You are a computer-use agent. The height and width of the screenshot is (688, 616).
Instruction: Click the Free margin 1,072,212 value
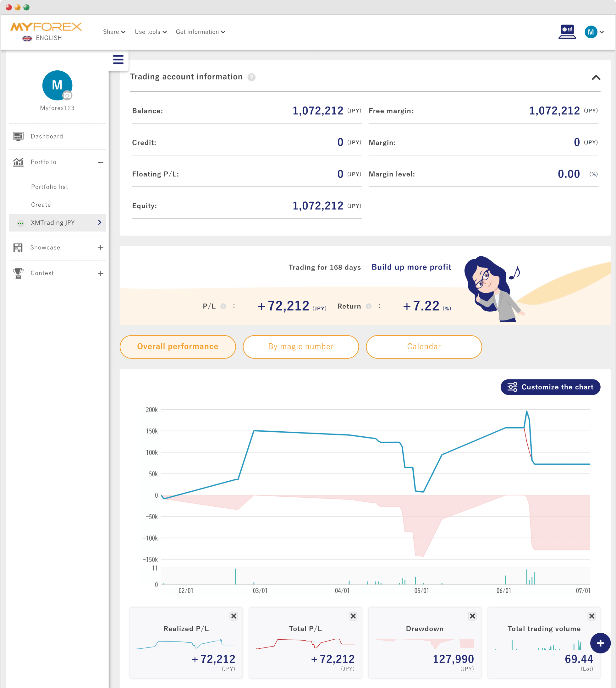pyautogui.click(x=554, y=111)
